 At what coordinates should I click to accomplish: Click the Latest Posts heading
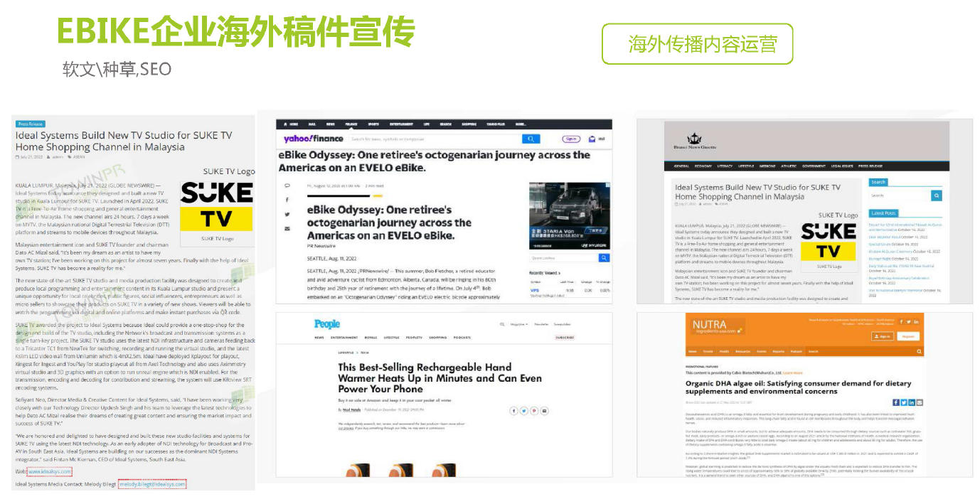[883, 213]
